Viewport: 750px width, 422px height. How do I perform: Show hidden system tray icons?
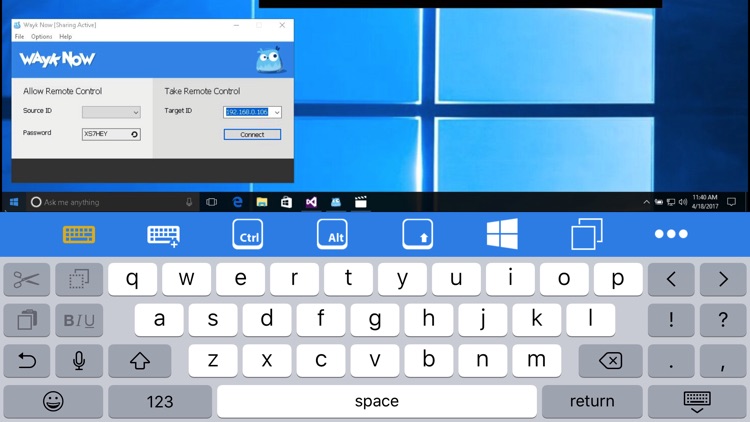click(646, 202)
